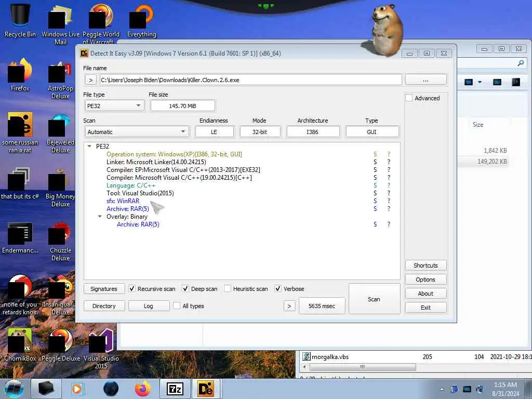Toggle Verbose checkbox
532x399 pixels.
(278, 289)
